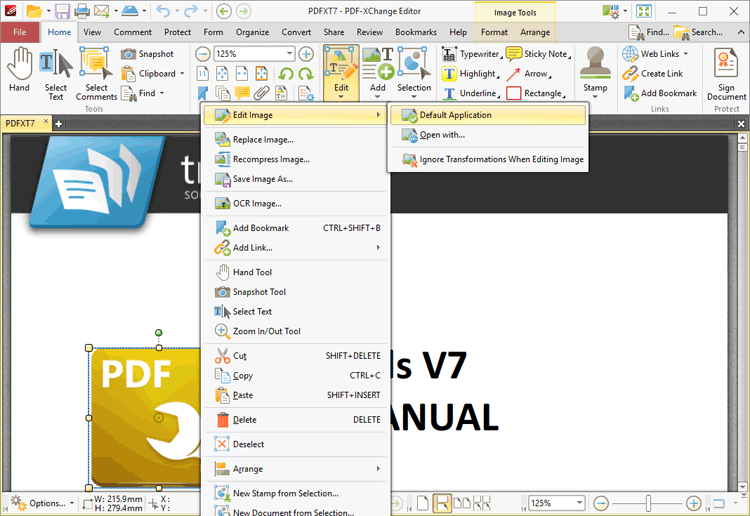Screen dimensions: 750x516
Task: Choose Default Application from submenu
Action: pos(488,115)
